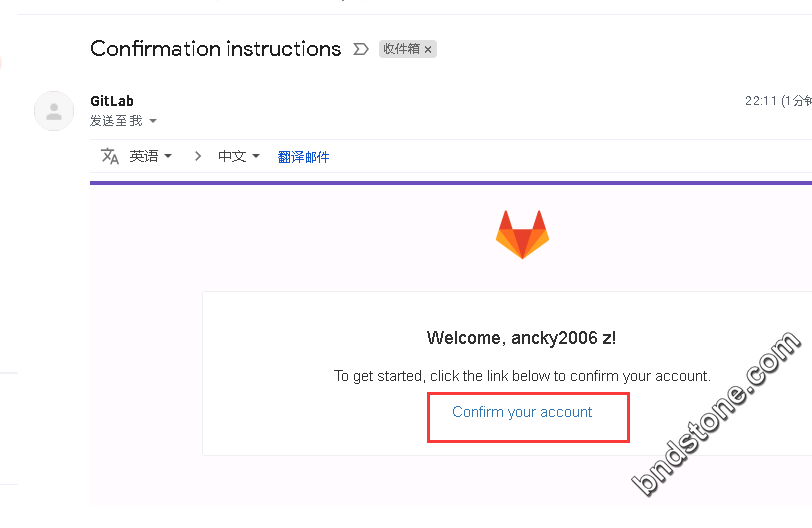Click the sender's avatar picture
Image resolution: width=812 pixels, height=528 pixels.
click(x=54, y=111)
